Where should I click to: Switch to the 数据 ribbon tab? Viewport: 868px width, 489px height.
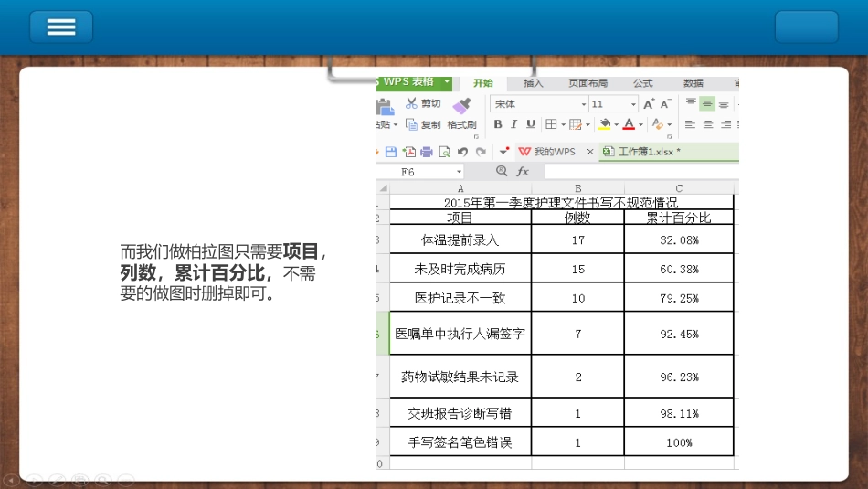(x=693, y=83)
